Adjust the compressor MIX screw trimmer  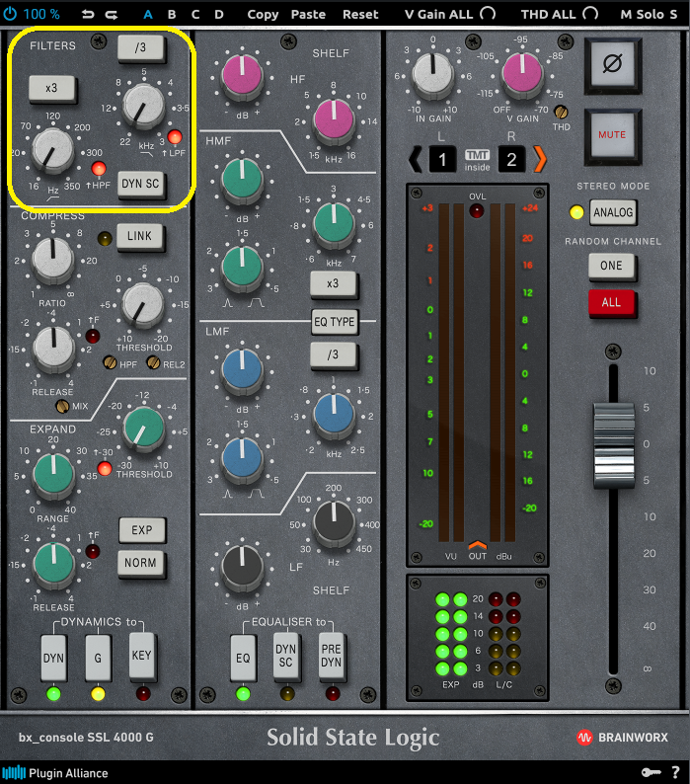click(62, 406)
